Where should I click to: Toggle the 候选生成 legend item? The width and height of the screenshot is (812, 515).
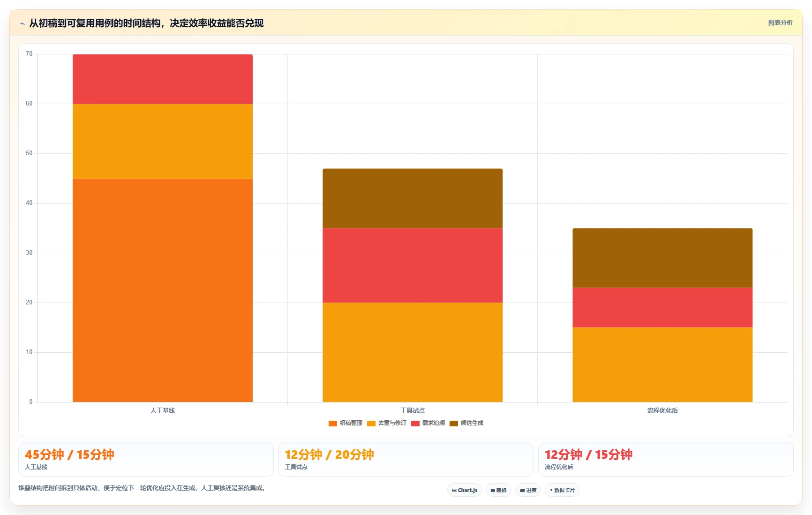[x=466, y=423]
